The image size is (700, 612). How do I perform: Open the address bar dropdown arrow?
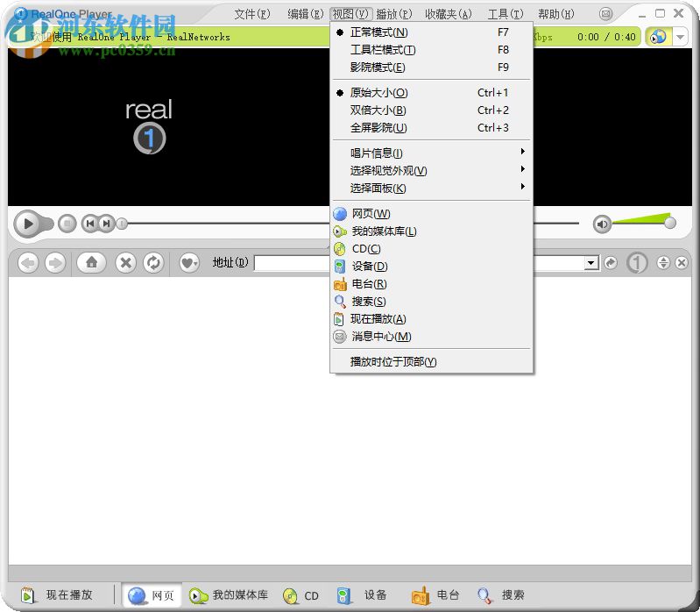pyautogui.click(x=591, y=263)
